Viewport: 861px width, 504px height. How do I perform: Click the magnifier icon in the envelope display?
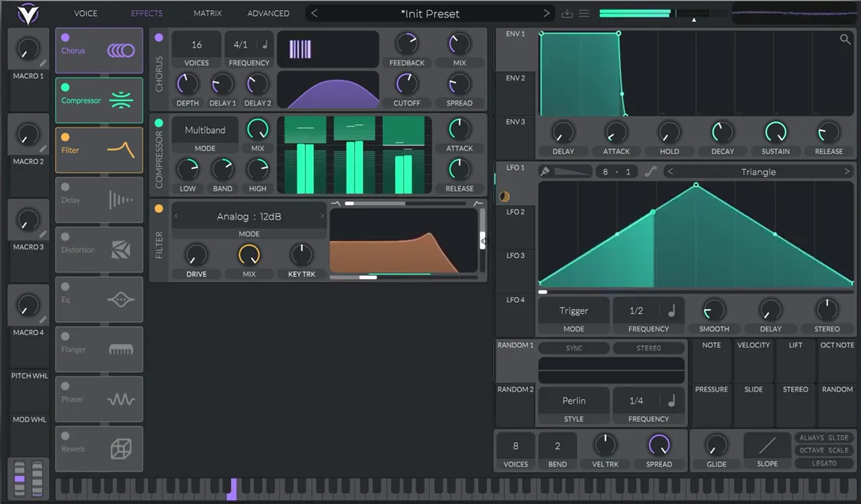pos(845,39)
